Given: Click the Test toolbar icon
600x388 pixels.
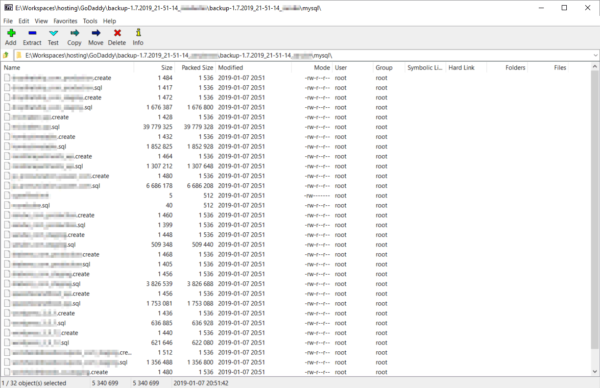Looking at the screenshot, I should (53, 33).
